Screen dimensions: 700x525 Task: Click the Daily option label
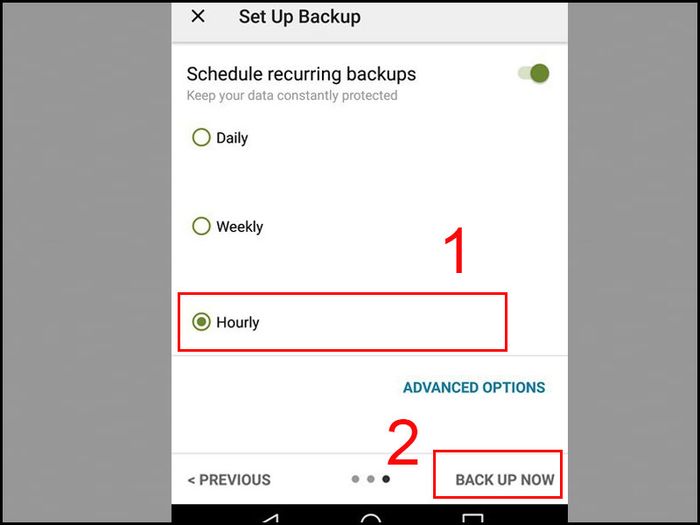(232, 138)
